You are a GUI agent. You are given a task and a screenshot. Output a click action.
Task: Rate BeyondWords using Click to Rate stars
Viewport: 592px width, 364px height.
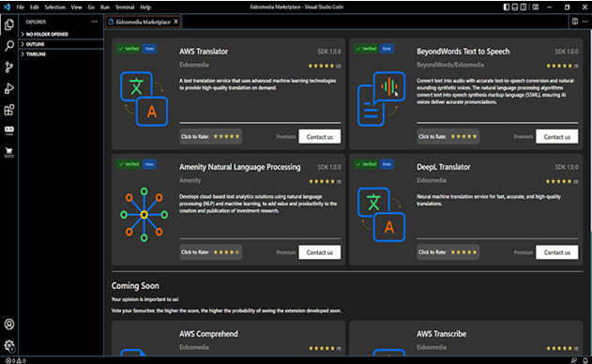pyautogui.click(x=463, y=136)
